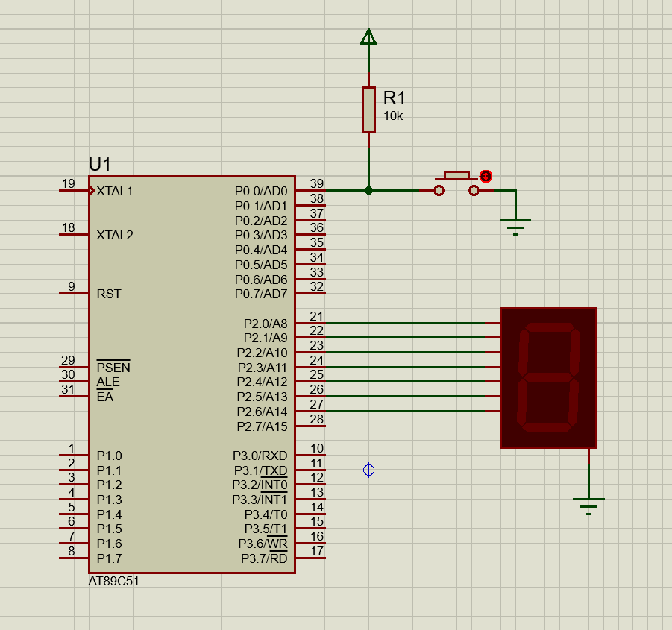The image size is (672, 630).
Task: Click the P2.6/A14 pin label
Action: coord(262,412)
